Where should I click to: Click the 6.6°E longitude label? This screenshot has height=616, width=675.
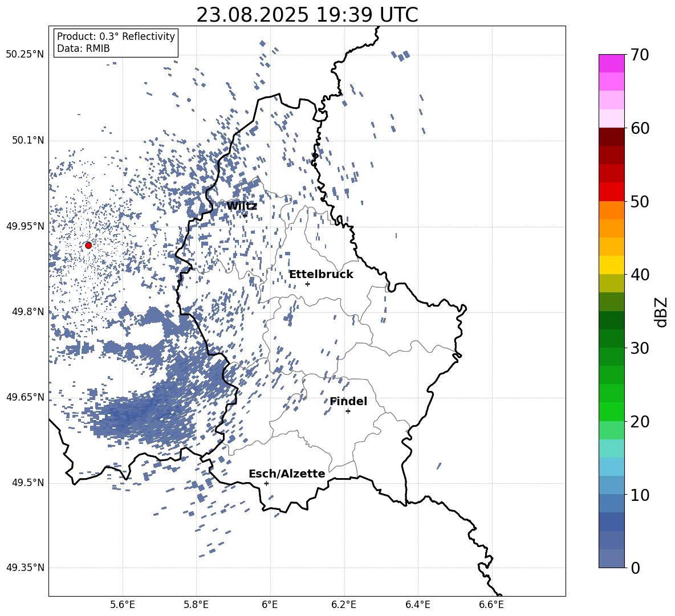coord(491,605)
